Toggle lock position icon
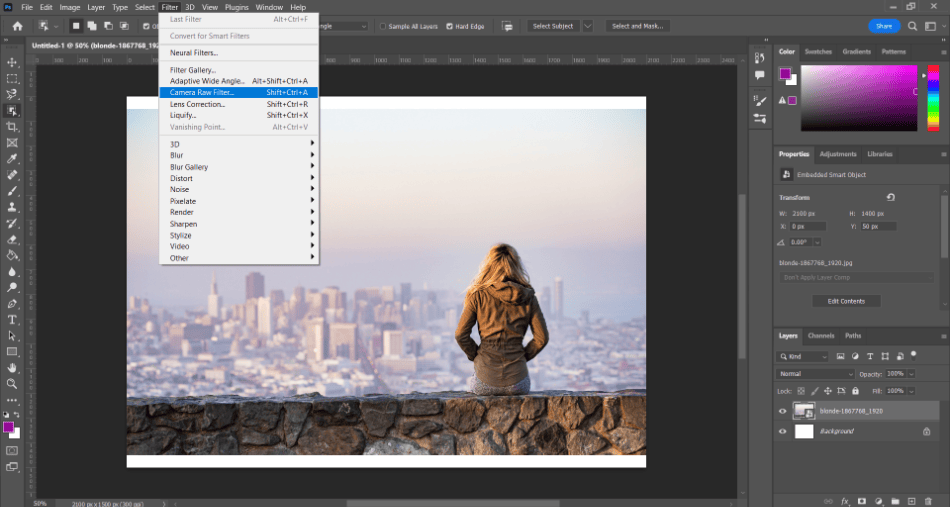950x507 pixels. point(828,391)
